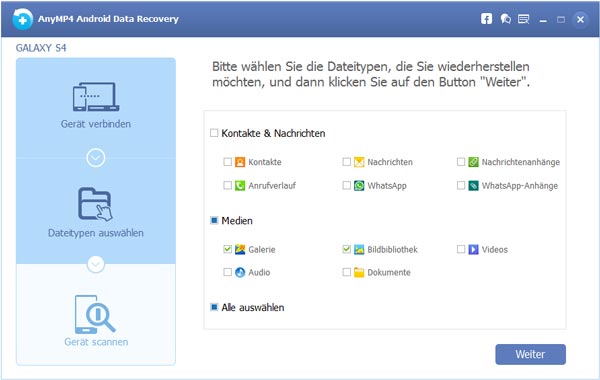Tick the Dokumente checkbox
Viewport: 600px width, 380px height.
[x=346, y=272]
